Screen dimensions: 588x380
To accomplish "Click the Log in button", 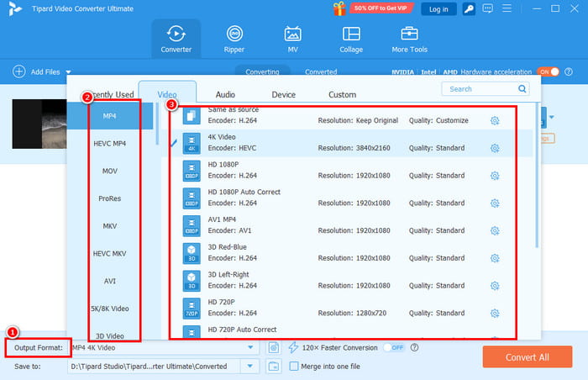I will click(x=438, y=9).
